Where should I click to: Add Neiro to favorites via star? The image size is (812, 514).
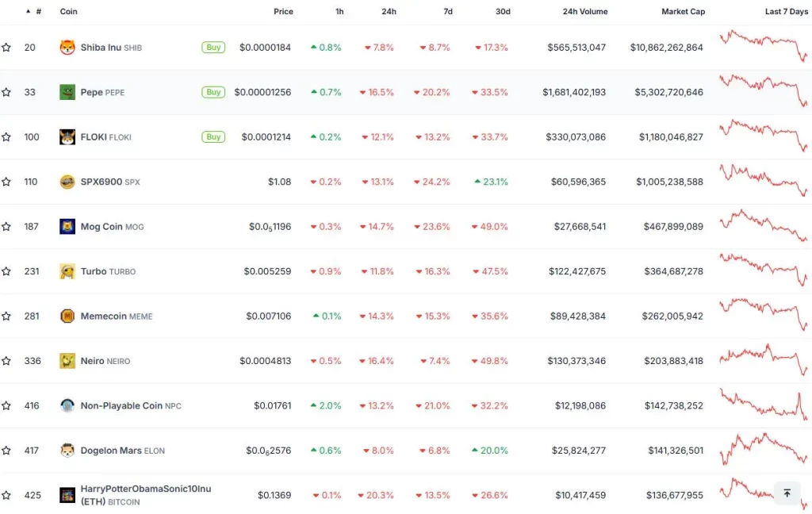point(6,361)
